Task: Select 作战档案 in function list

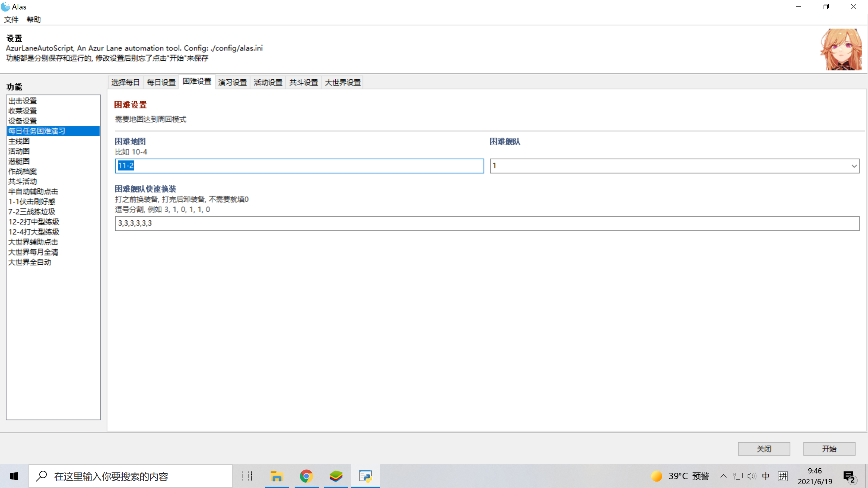Action: click(53, 171)
